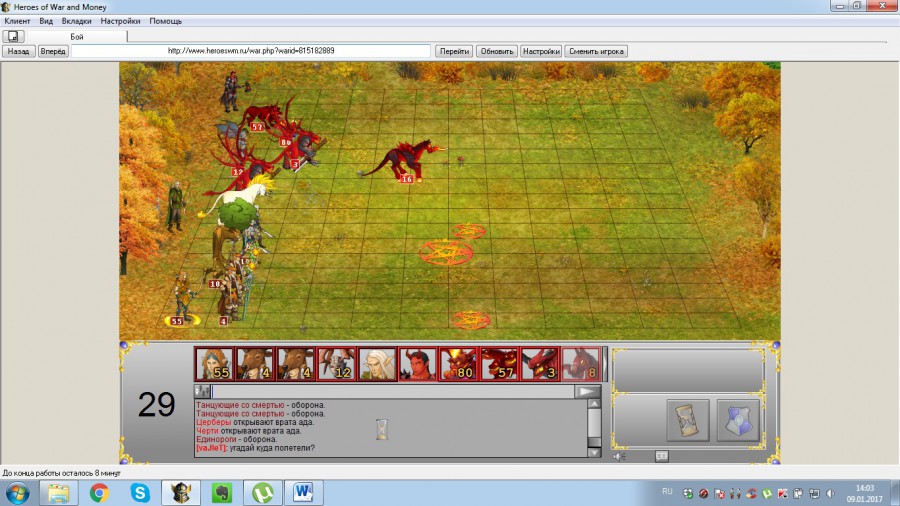Select turn-queue portrait with 3 units
Image resolution: width=900 pixels, height=506 pixels.
point(540,364)
